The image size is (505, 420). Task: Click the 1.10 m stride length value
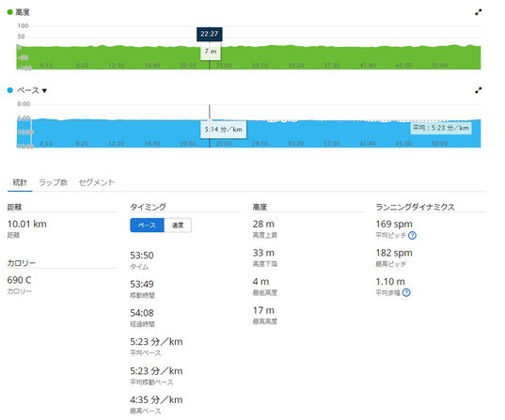pyautogui.click(x=390, y=282)
